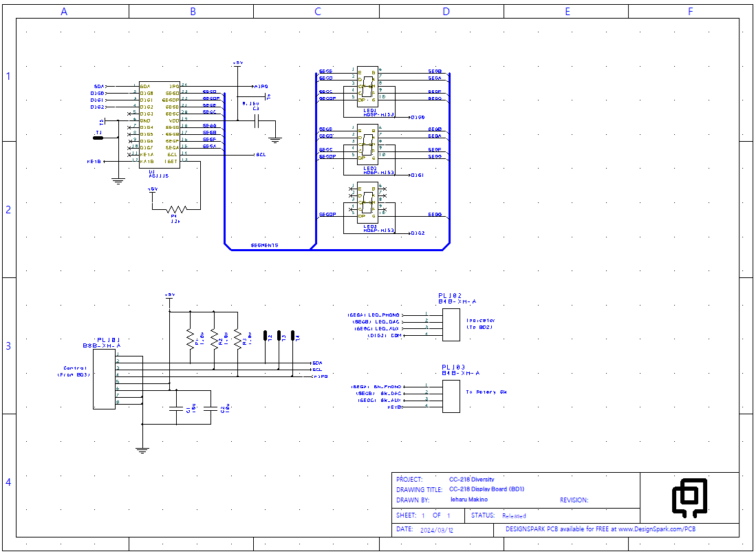Select the +5V power symbol above C3
Screen dimensions: 756x554
(x=238, y=64)
